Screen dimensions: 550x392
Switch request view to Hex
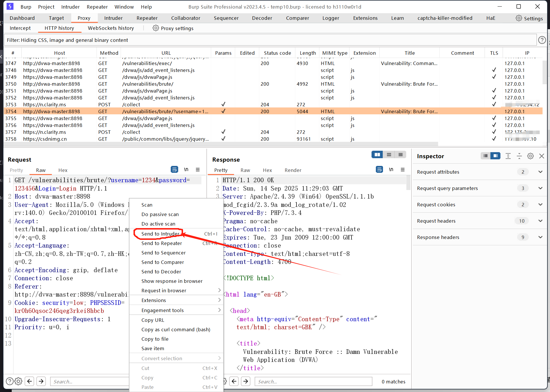(x=63, y=170)
